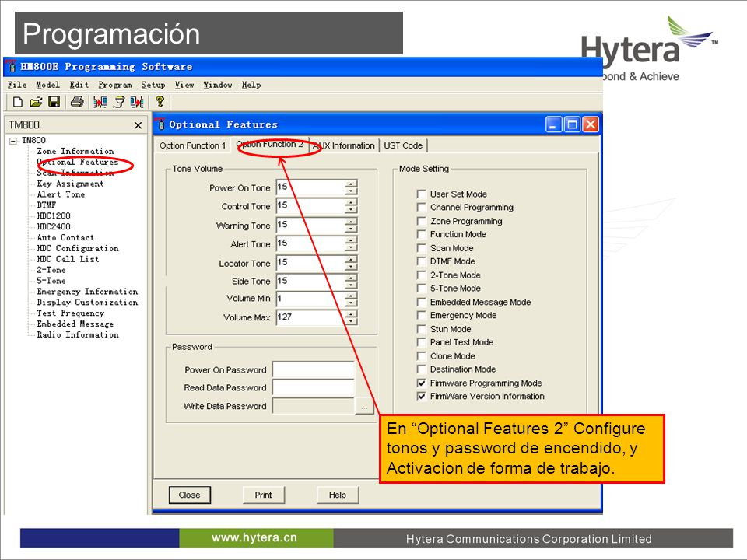The width and height of the screenshot is (747, 560).
Task: Decrease Alert Tone with down arrow
Action: [x=351, y=247]
